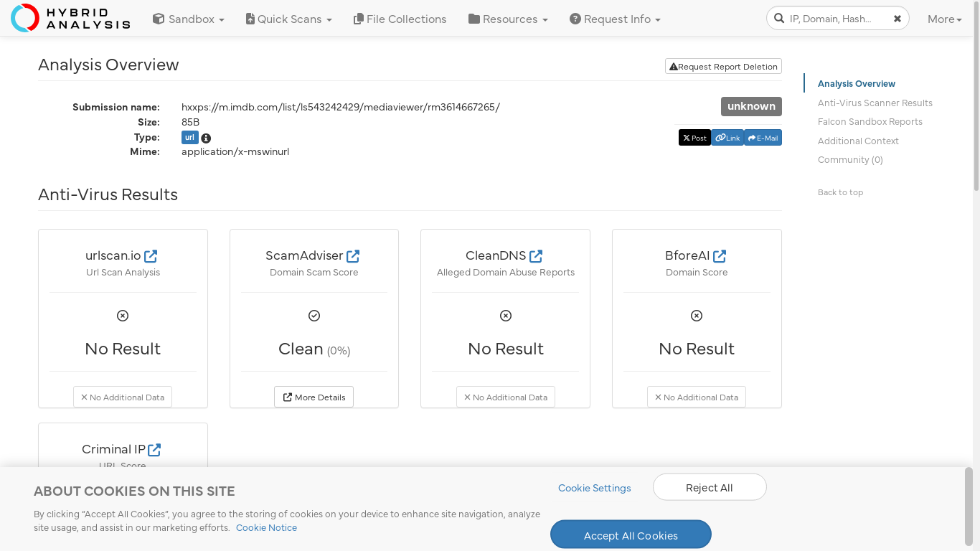Share report via X Post button
This screenshot has height=551, width=980.
[x=694, y=138]
